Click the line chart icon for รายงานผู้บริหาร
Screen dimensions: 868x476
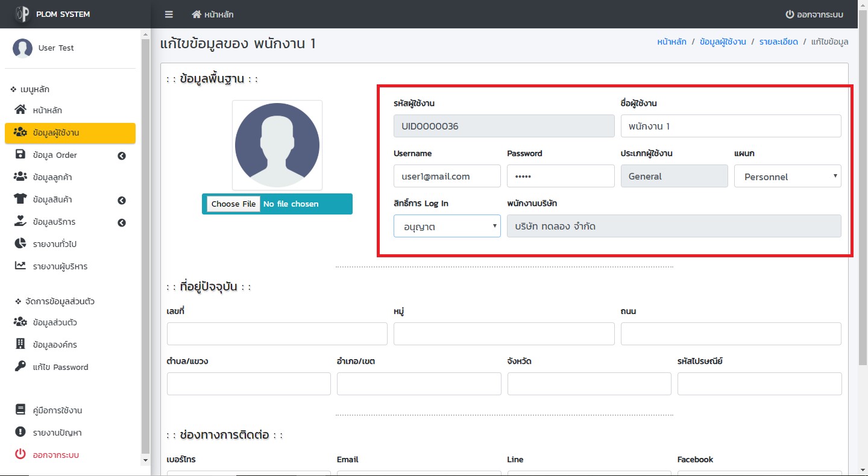(x=20, y=266)
